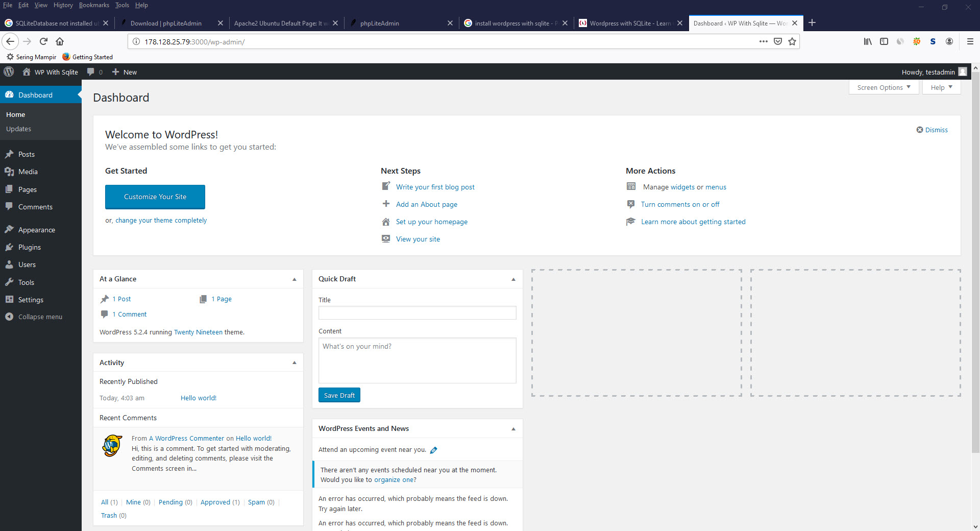Open the Screen Options dropdown
Viewport: 980px width, 531px height.
pyautogui.click(x=883, y=87)
